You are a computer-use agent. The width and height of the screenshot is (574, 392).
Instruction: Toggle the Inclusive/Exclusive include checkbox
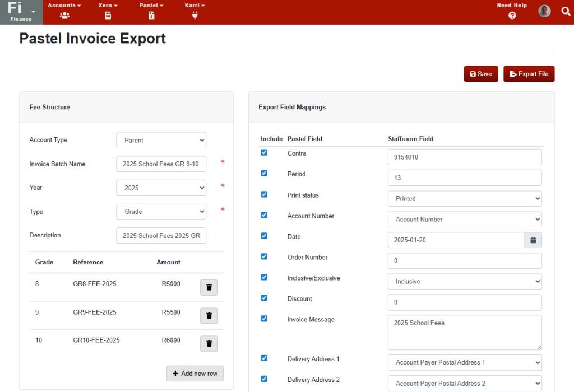tap(264, 277)
